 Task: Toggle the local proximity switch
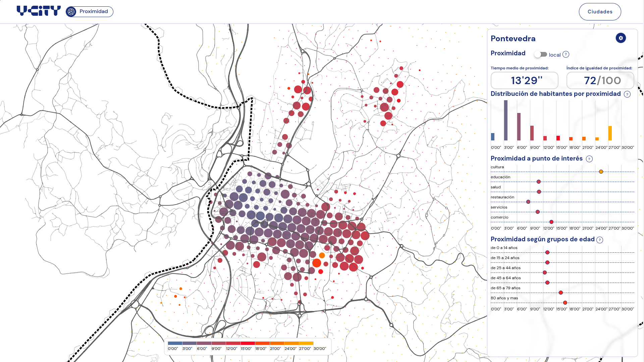(540, 54)
